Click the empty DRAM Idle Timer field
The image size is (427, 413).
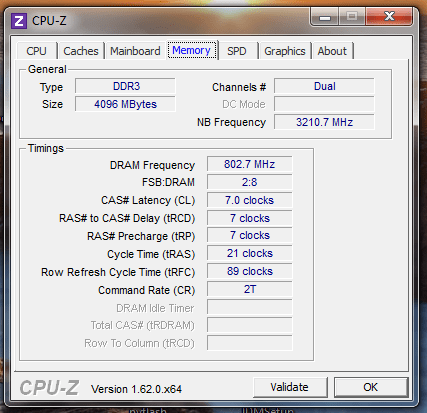pos(250,307)
